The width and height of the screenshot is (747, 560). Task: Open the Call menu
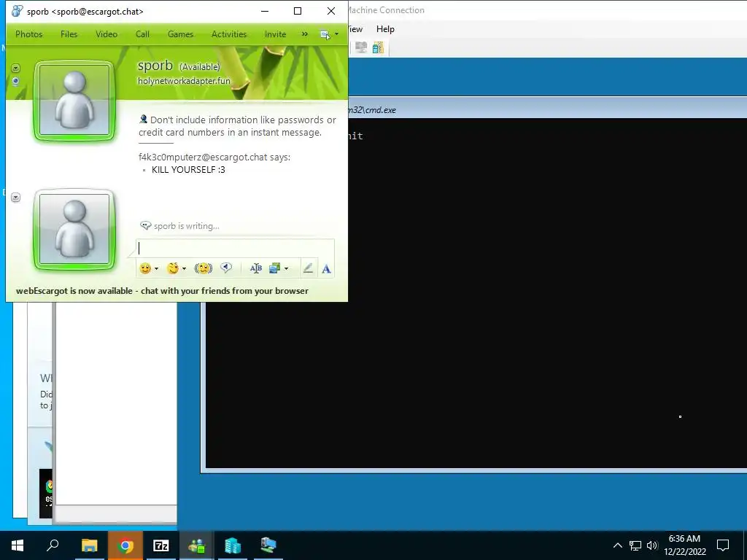click(x=142, y=34)
